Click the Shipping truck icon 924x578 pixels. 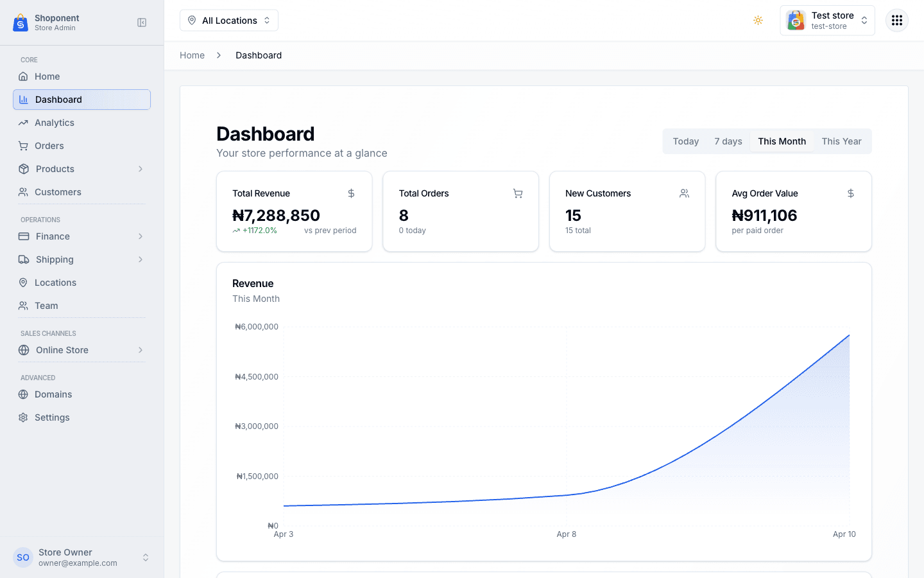coord(24,259)
